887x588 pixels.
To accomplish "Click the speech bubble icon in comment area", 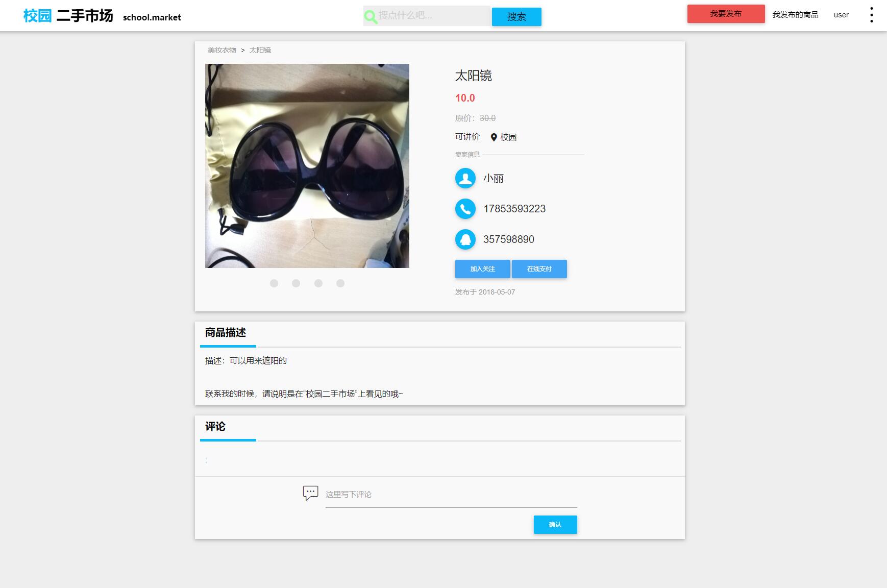I will (311, 493).
